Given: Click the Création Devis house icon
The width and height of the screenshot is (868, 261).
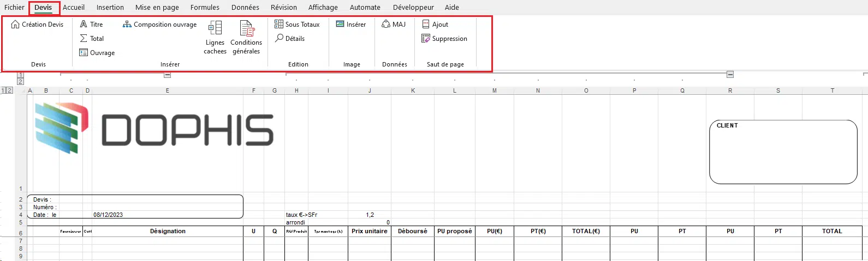Looking at the screenshot, I should pos(15,25).
